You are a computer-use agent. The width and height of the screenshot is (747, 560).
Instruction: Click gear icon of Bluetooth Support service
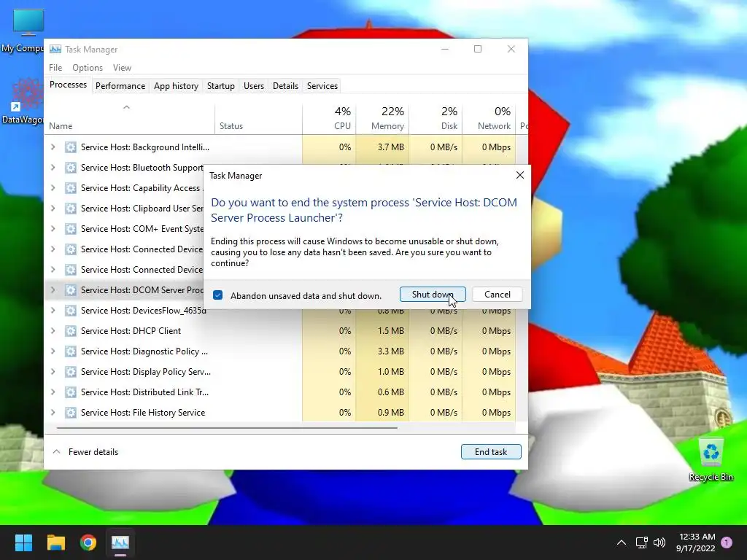pyautogui.click(x=71, y=168)
